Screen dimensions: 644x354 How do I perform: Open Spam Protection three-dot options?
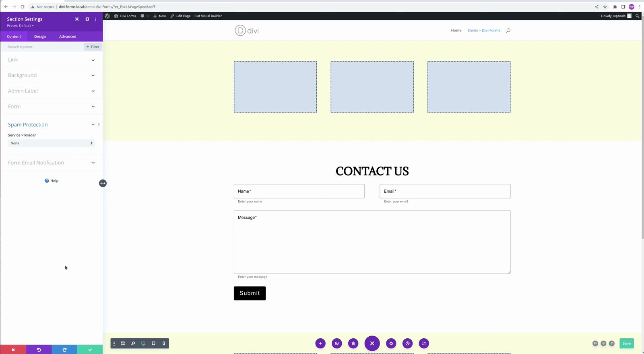click(99, 125)
